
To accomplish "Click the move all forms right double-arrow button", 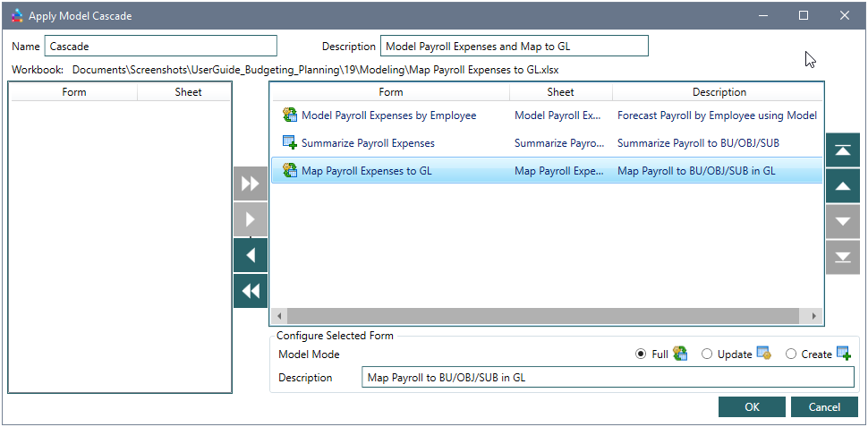I will [x=251, y=184].
